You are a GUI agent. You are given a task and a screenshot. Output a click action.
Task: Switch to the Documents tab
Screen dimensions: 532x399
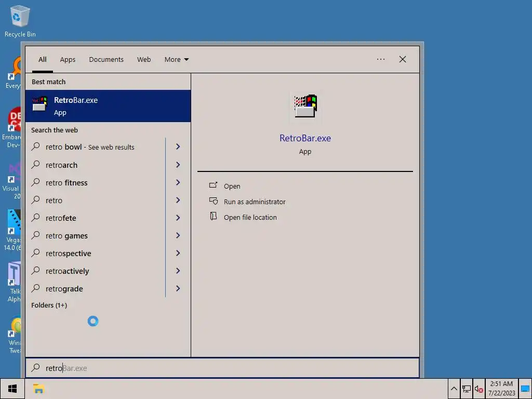coord(106,59)
